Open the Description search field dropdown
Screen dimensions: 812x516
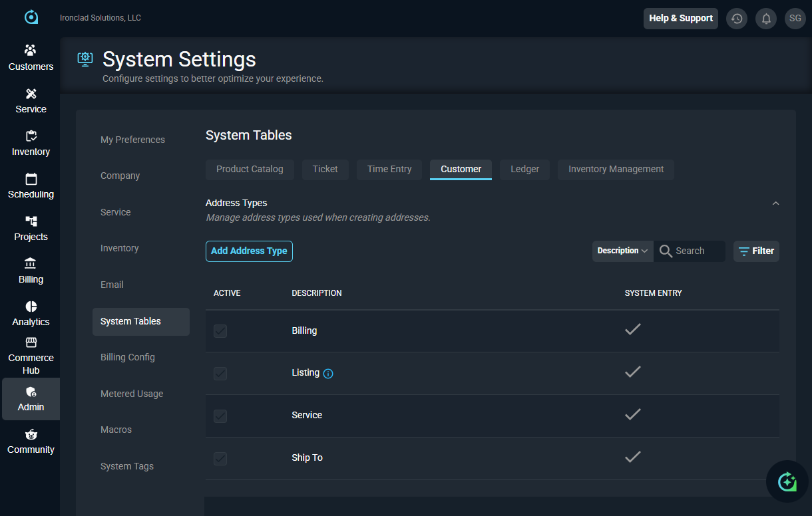[622, 251]
